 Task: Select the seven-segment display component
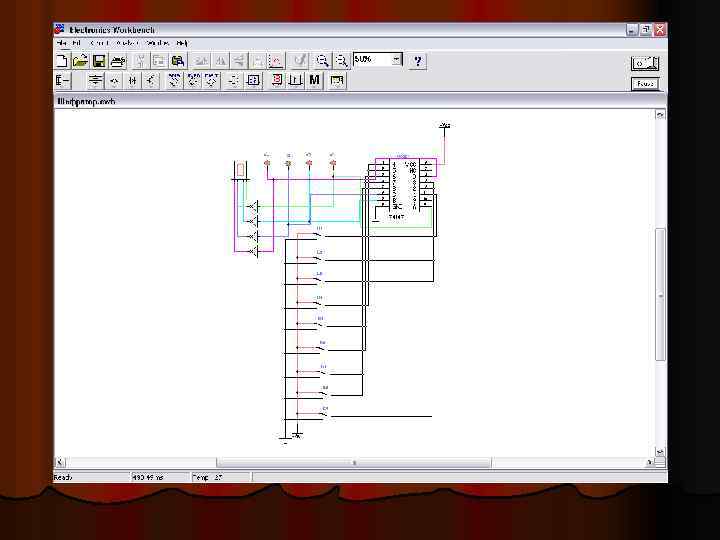coord(241,170)
